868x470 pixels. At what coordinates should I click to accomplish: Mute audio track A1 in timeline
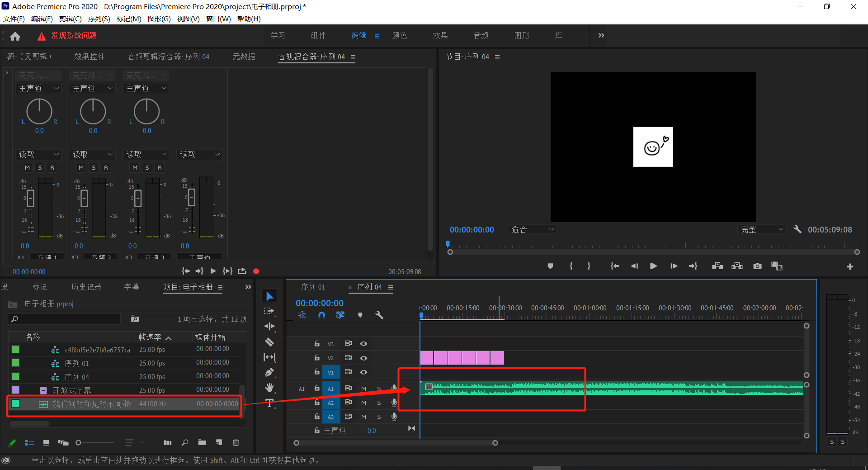tap(363, 389)
